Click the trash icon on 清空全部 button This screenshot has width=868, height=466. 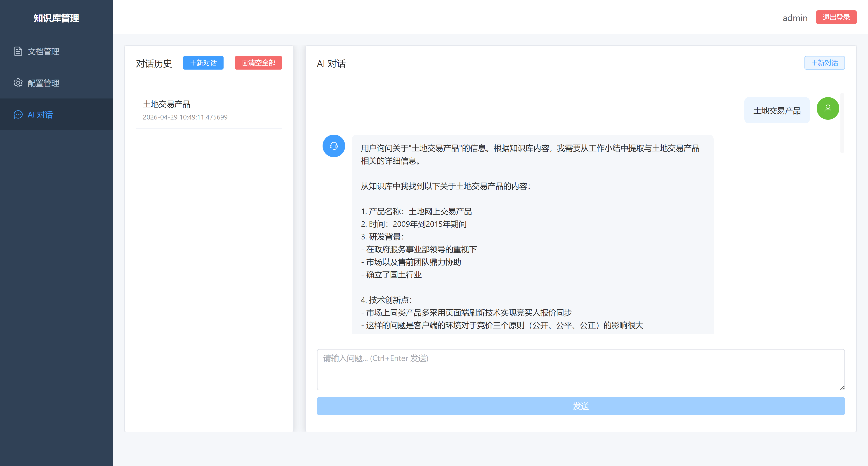[x=245, y=63]
